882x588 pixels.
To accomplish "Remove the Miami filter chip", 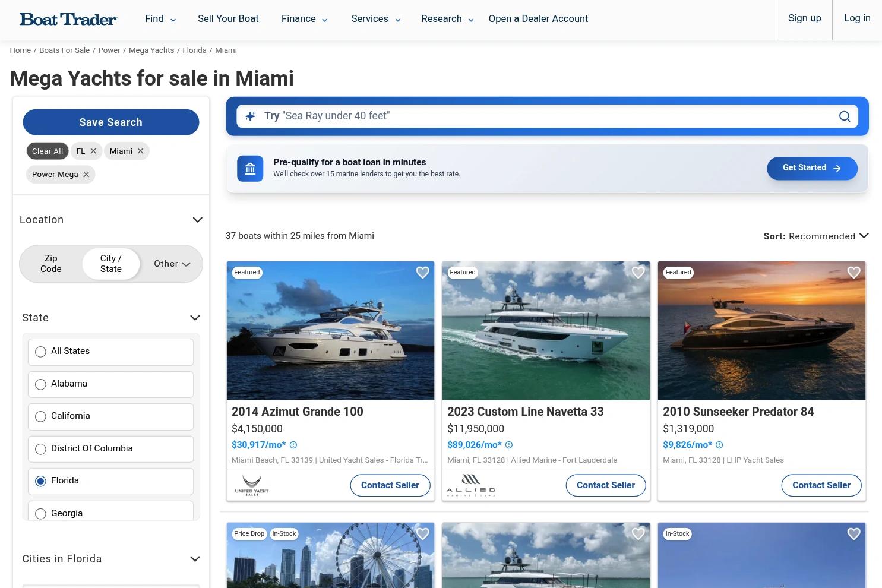I will [140, 151].
